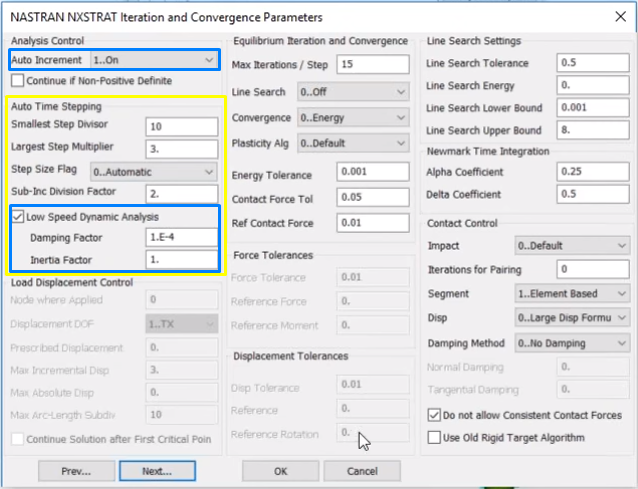The width and height of the screenshot is (638, 489).
Task: Click the Line Search Tolerance field
Action: click(593, 63)
